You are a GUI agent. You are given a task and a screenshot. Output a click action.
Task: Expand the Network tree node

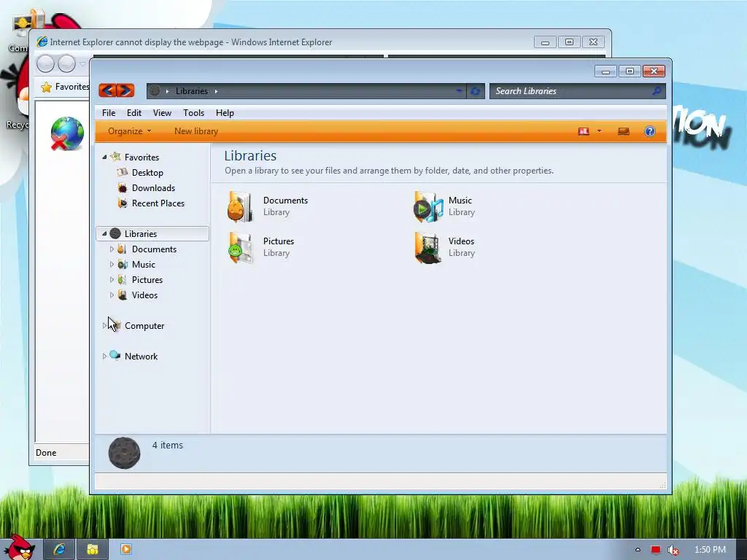pos(104,356)
